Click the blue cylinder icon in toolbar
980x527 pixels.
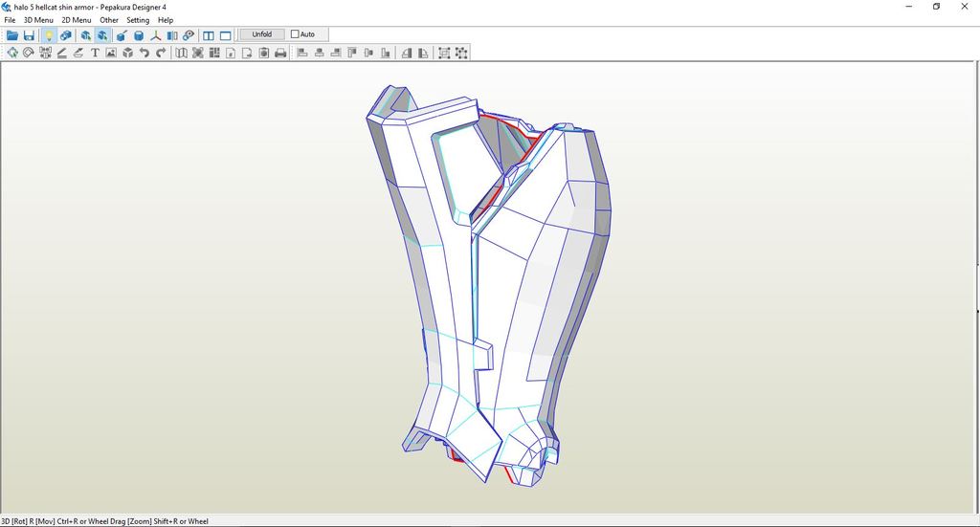(139, 35)
